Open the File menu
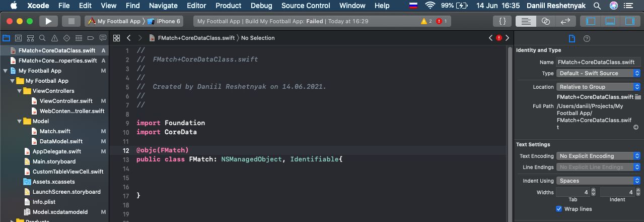Screen dimensions: 644x222 (x=64, y=6)
